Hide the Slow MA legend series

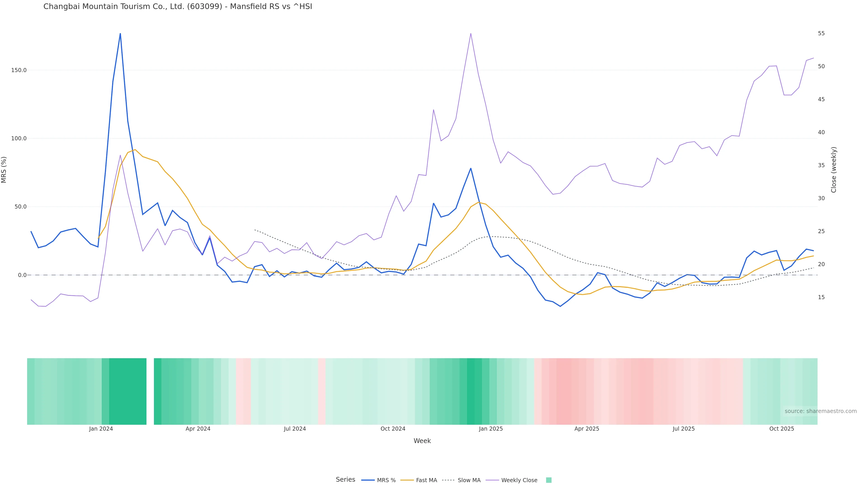pyautogui.click(x=469, y=480)
